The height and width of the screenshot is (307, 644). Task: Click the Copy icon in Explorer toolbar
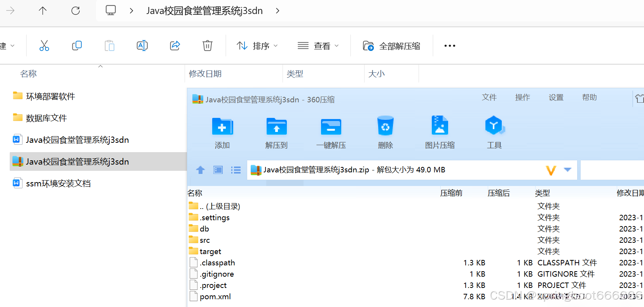pyautogui.click(x=77, y=46)
